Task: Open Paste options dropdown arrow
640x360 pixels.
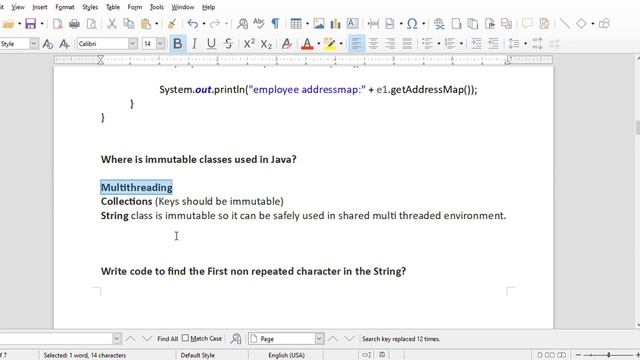Action: pos(157,24)
